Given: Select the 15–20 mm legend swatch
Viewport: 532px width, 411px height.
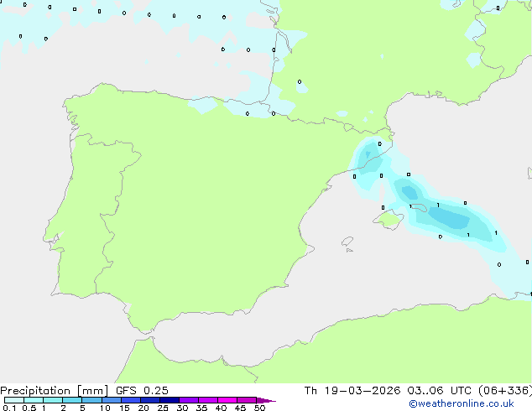Looking at the screenshot, I should coord(131,400).
